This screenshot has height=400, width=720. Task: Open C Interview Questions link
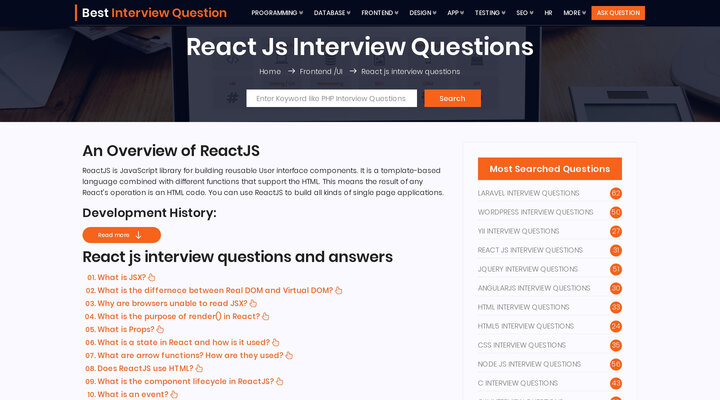click(x=518, y=383)
